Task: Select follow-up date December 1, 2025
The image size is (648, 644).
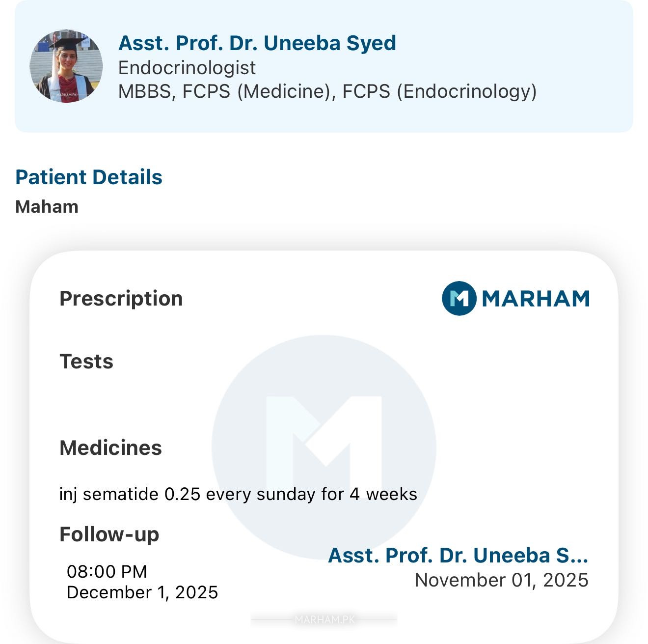Action: (x=142, y=592)
